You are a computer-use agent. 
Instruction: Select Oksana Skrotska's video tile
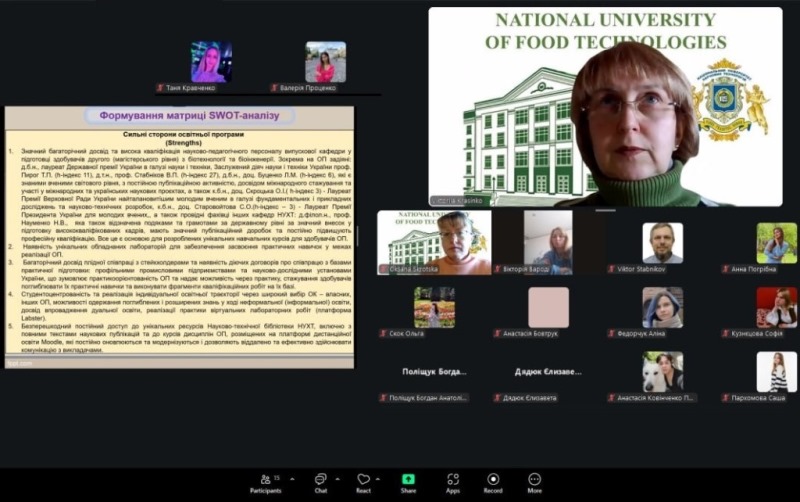coord(434,243)
